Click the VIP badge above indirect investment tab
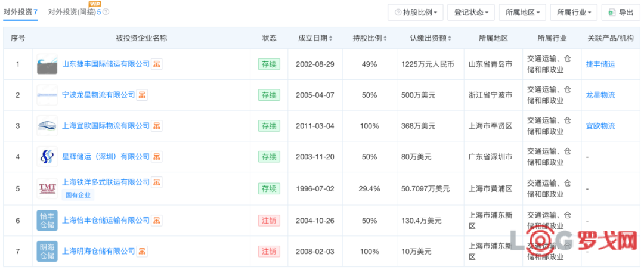The image size is (644, 273). (95, 4)
